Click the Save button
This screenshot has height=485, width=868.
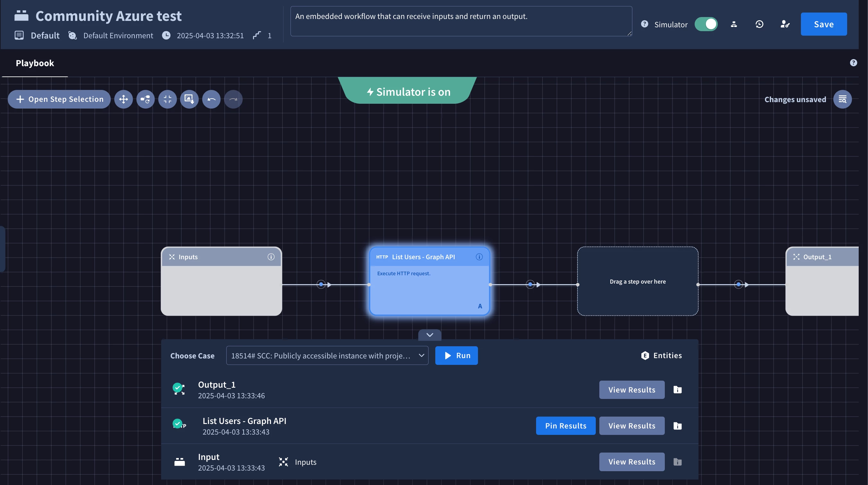coord(823,24)
